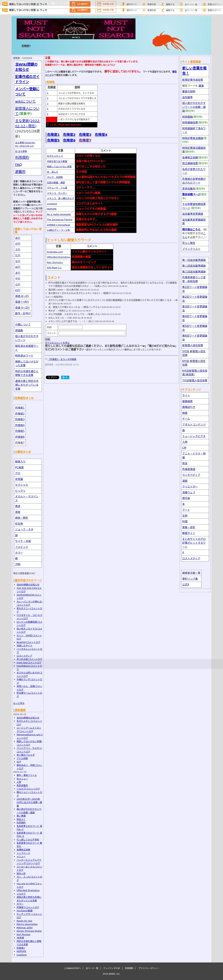Select the 英語 A〜H行 index item

point(22,296)
